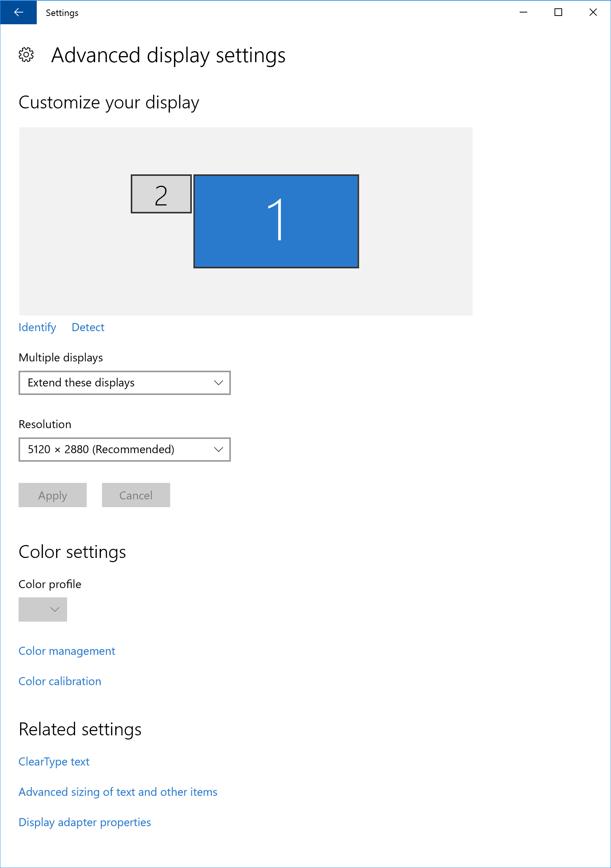Close the Settings window

click(x=593, y=12)
